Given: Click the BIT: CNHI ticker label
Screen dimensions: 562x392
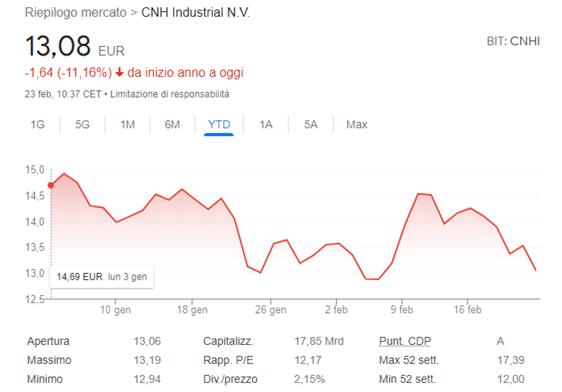Looking at the screenshot, I should (x=513, y=41).
